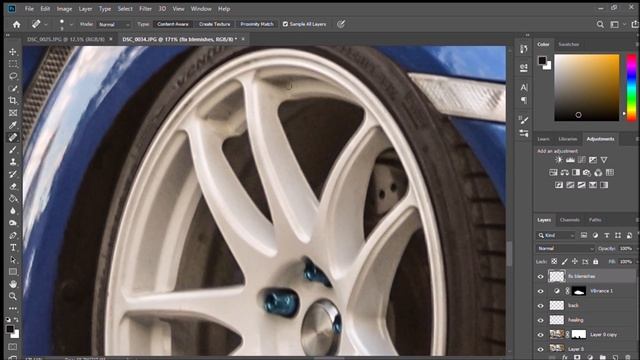Choose Create Texture type button
640x360 pixels.
[214, 24]
